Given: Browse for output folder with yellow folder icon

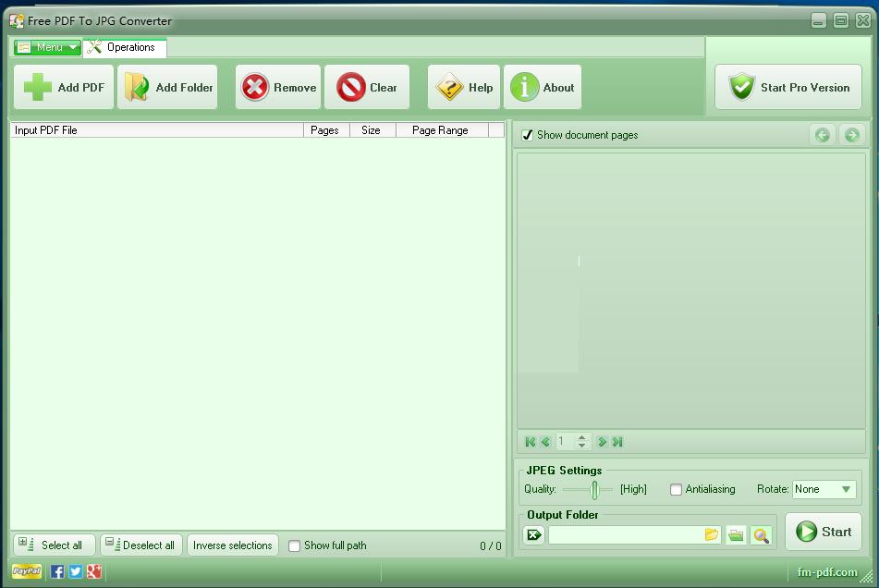Looking at the screenshot, I should 711,535.
